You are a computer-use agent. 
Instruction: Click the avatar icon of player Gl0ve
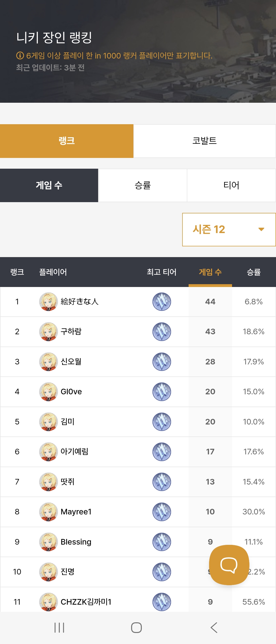[x=48, y=392]
